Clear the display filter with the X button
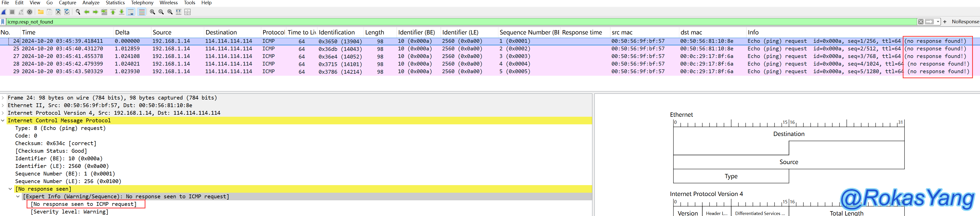The width and height of the screenshot is (980, 216). (921, 22)
